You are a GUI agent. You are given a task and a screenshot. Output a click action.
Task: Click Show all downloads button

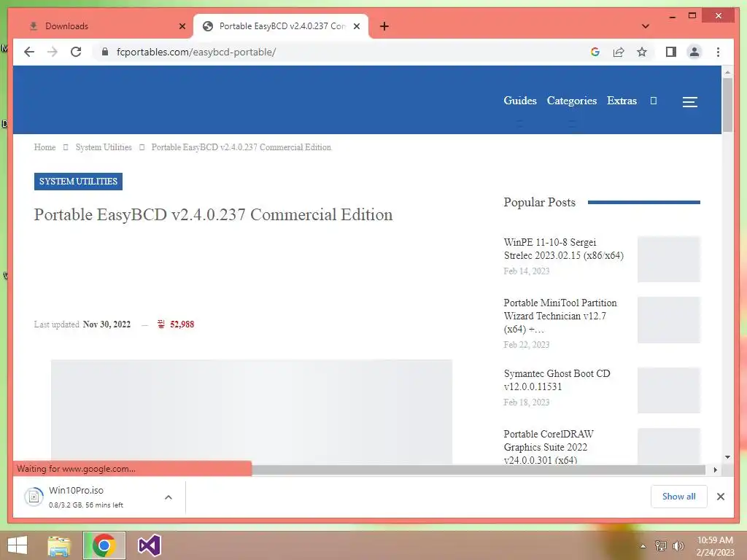(679, 497)
